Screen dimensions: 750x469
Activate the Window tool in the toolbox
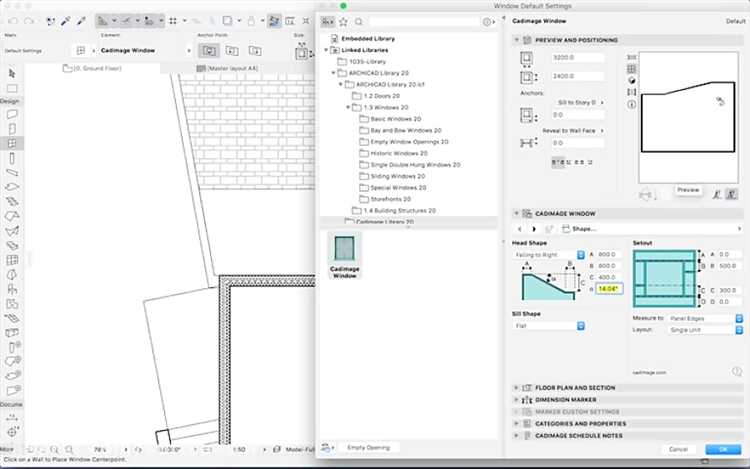12,143
